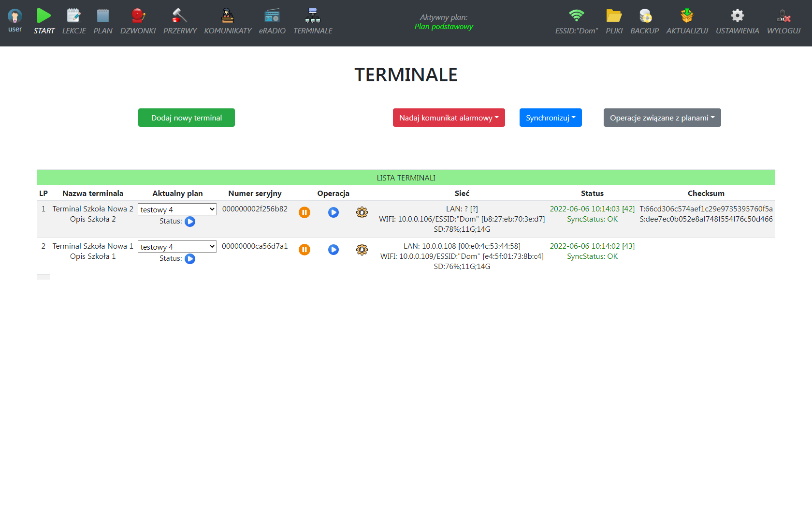Click LISTA TERMINALI header bar
The height and width of the screenshot is (508, 812).
tap(406, 178)
